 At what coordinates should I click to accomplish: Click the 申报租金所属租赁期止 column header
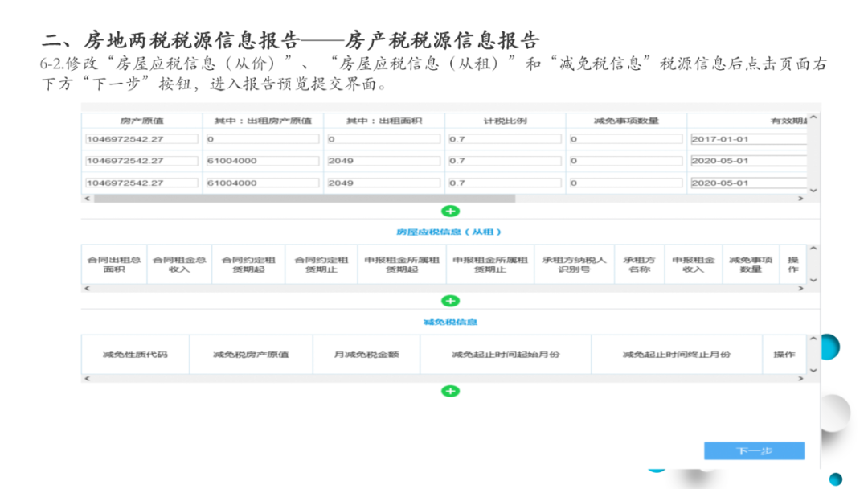[490, 264]
